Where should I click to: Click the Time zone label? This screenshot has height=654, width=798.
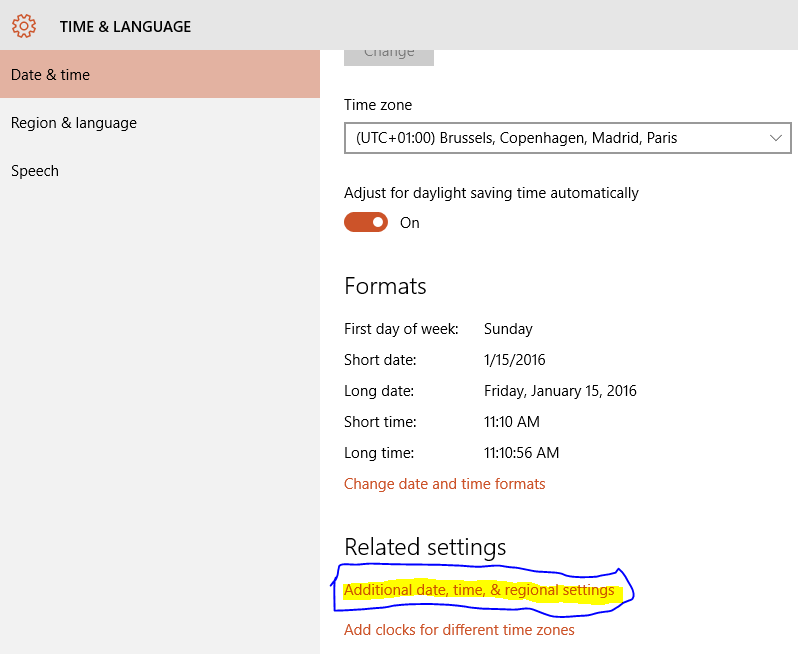[378, 105]
